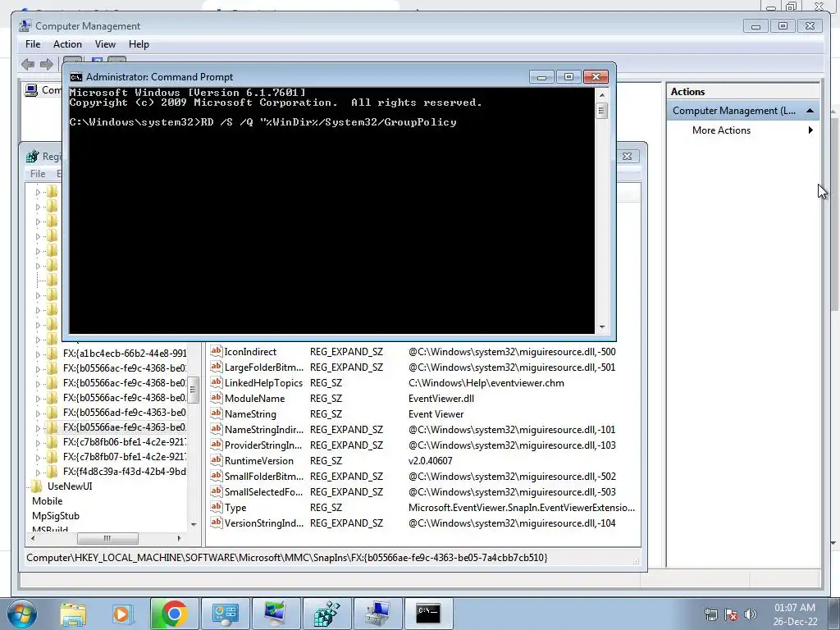Click the Computer Management title icon
This screenshot has height=630, width=840.
(x=25, y=25)
